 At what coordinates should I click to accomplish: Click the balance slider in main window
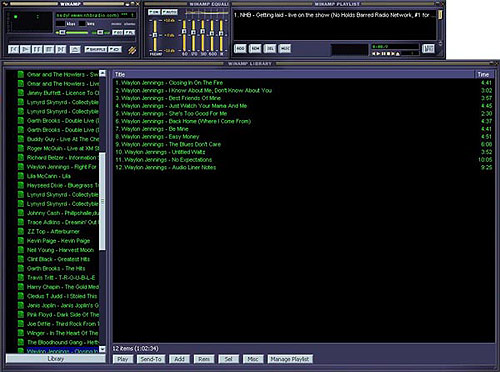coord(101,32)
